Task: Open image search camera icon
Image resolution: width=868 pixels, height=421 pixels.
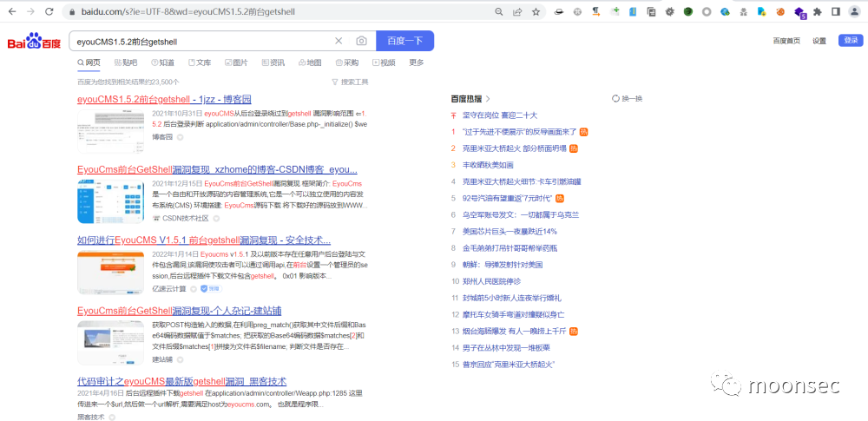Action: (x=361, y=41)
